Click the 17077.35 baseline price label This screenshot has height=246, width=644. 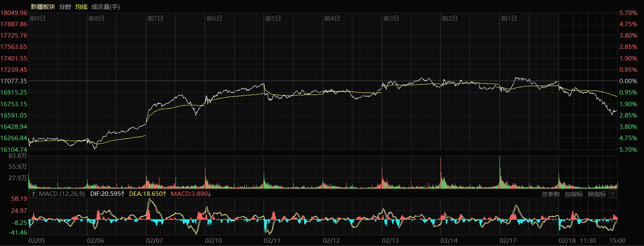14,81
